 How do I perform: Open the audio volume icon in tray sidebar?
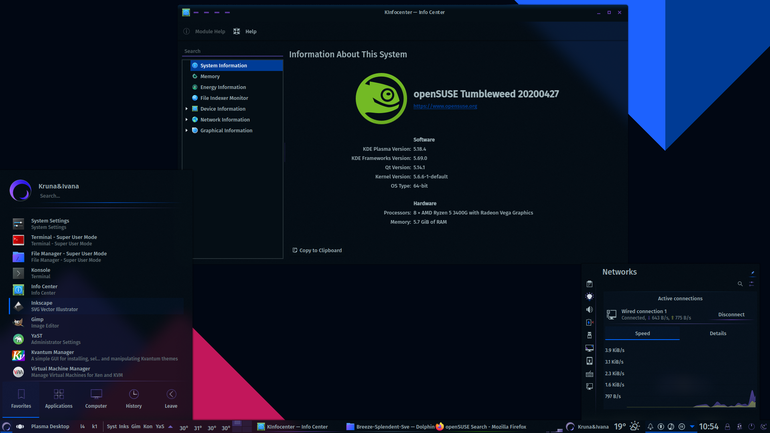(589, 309)
